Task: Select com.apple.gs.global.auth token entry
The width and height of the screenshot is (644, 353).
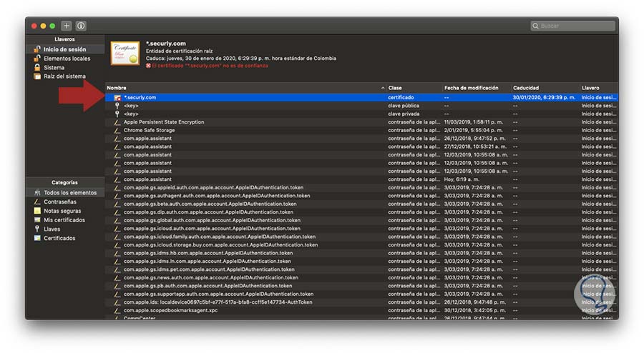Action: [x=361, y=221]
